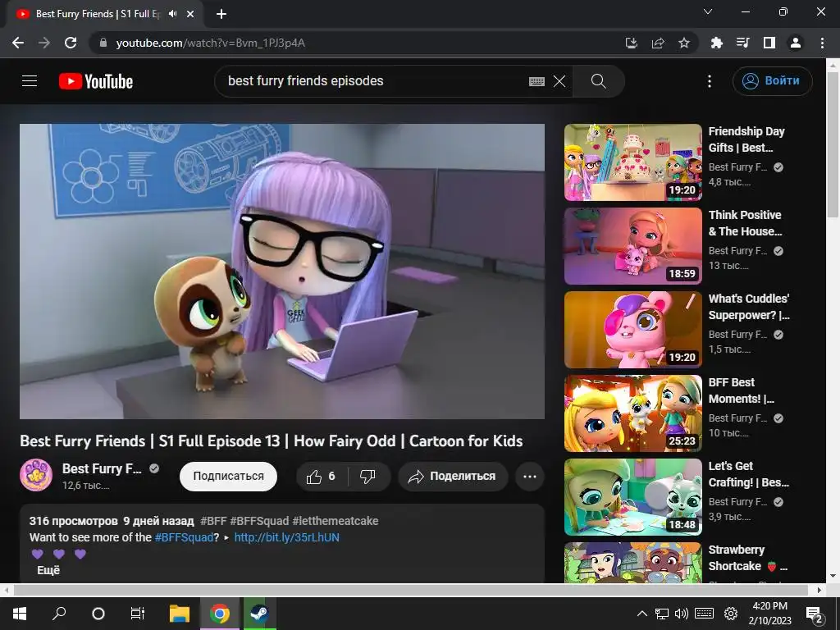The image size is (840, 630).
Task: Sign in with the Войти button
Action: (x=772, y=81)
